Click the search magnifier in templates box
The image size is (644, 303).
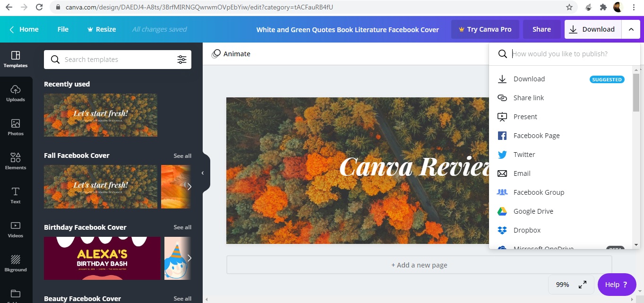pyautogui.click(x=55, y=60)
